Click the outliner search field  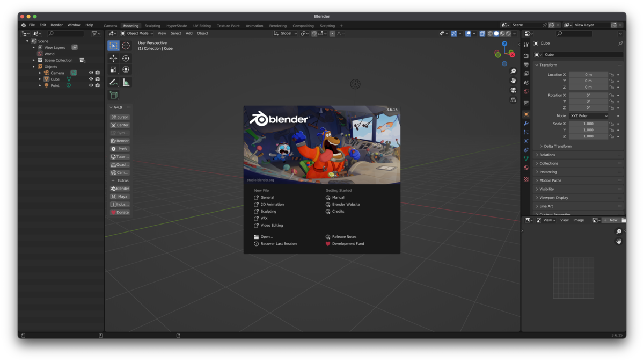pos(65,34)
